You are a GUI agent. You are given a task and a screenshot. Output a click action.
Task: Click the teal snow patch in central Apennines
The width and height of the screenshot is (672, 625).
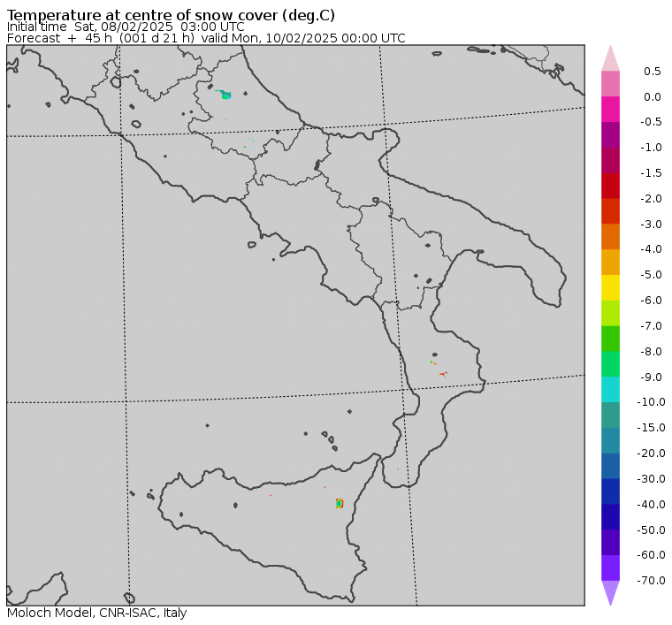[x=225, y=95]
